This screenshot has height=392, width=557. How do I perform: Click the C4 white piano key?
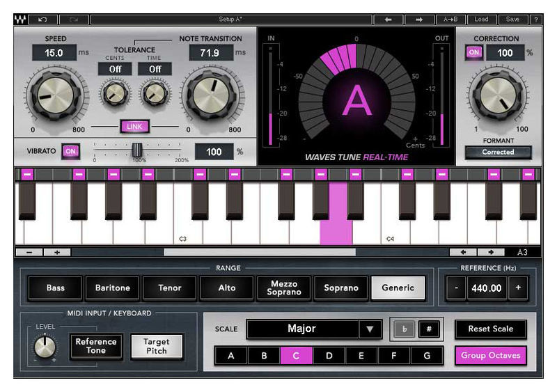395,231
